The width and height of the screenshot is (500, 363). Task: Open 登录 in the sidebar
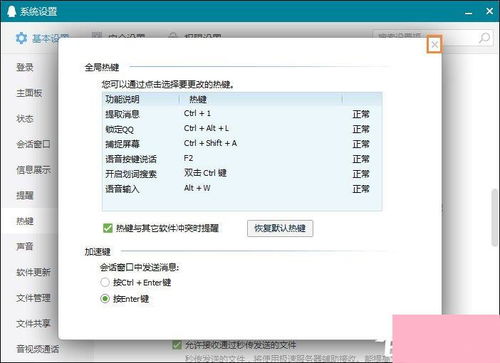(25, 67)
